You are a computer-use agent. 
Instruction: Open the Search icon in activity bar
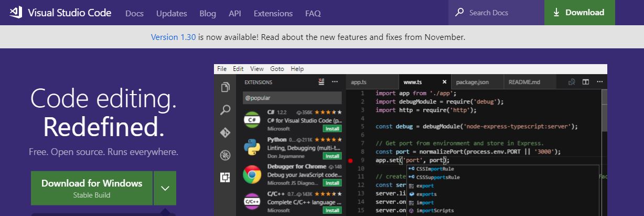point(226,110)
